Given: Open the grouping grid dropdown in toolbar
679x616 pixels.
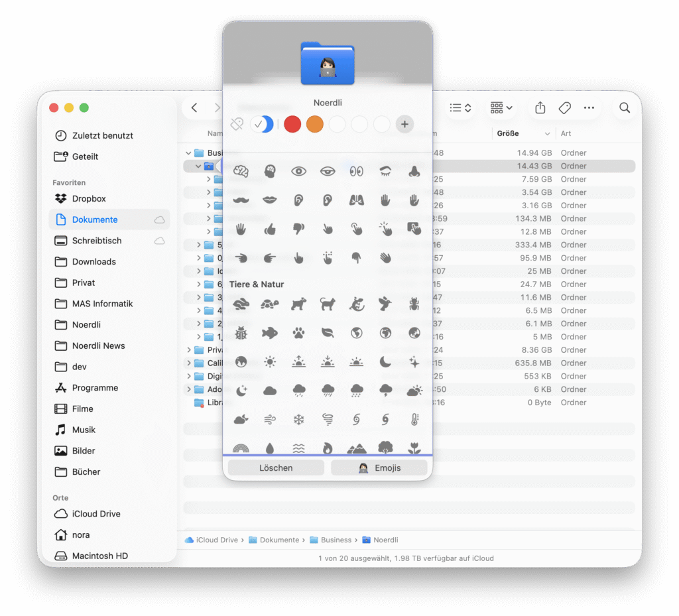Looking at the screenshot, I should click(501, 107).
